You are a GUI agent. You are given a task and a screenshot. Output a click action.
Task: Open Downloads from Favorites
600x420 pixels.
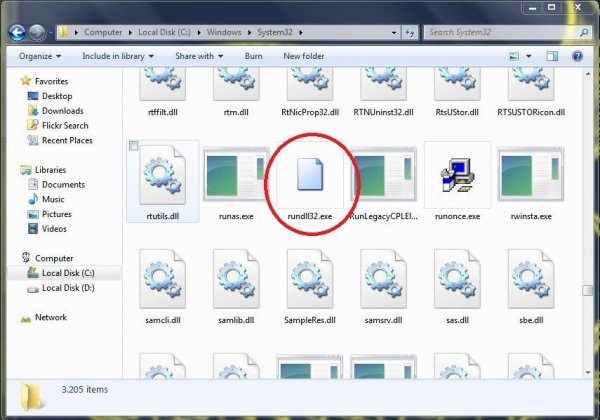(63, 111)
